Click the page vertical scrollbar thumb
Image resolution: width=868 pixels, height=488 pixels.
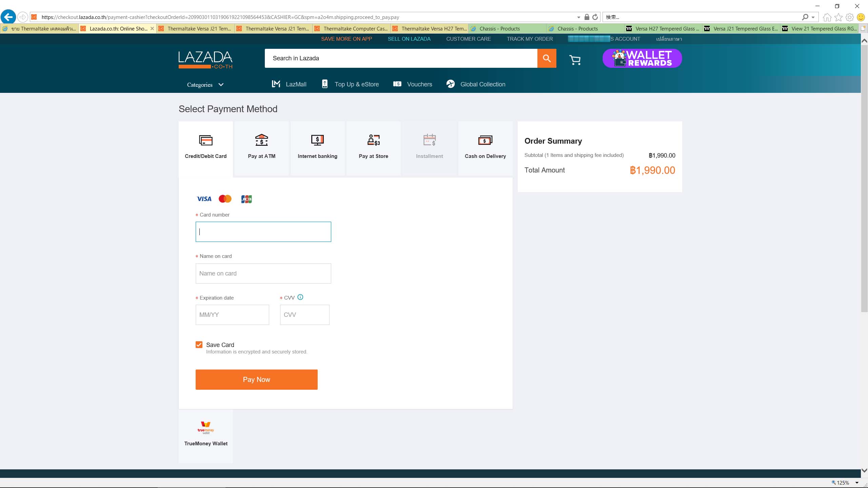(x=864, y=178)
